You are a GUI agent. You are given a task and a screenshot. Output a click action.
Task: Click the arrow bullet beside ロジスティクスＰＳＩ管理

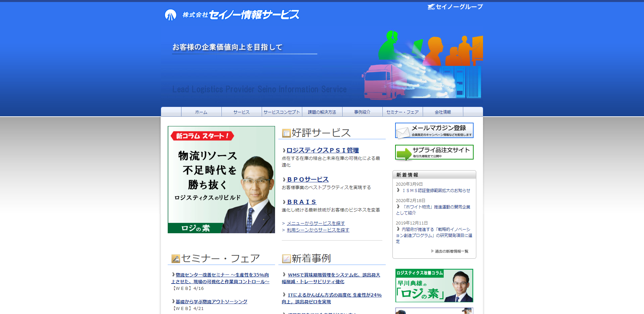tap(284, 150)
